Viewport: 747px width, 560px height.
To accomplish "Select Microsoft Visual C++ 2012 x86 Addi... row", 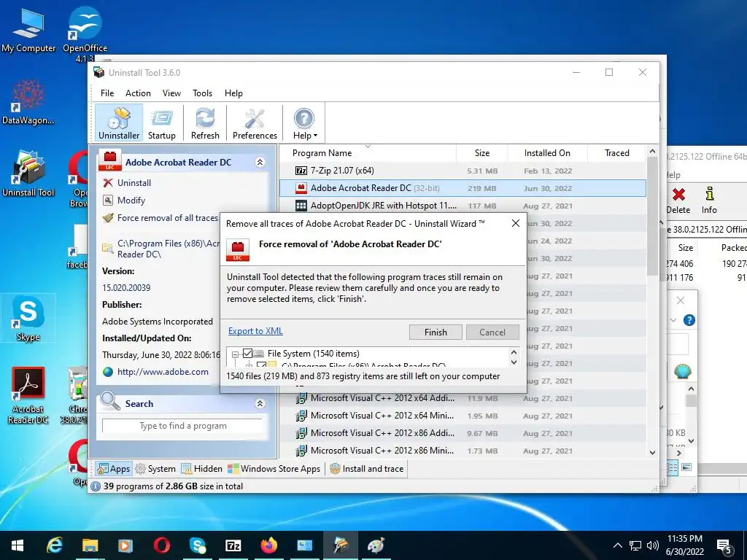I will (x=462, y=433).
